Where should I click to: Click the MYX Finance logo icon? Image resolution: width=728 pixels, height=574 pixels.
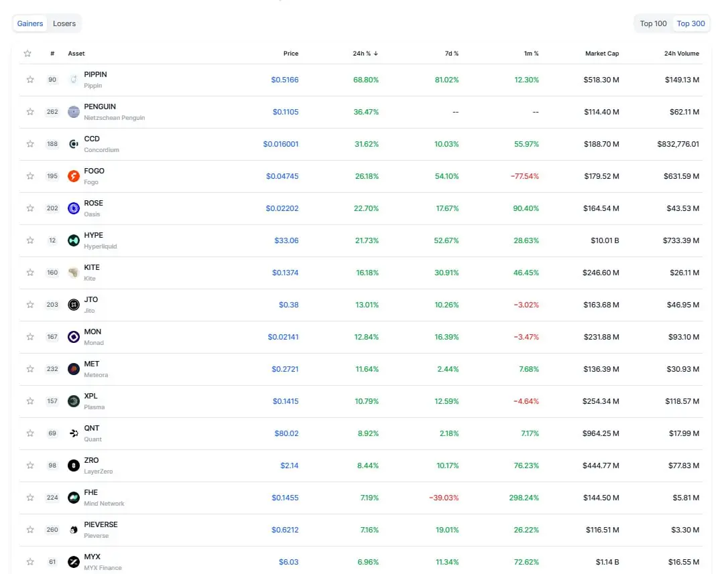73,562
